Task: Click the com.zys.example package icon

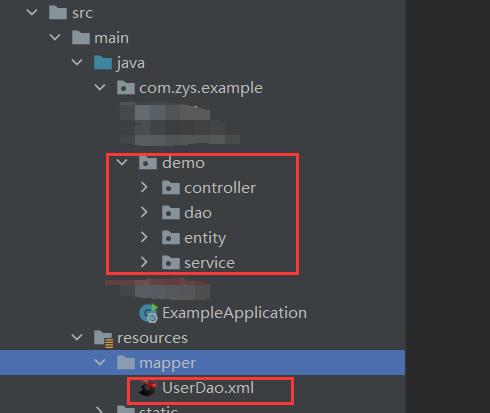Action: coord(126,88)
